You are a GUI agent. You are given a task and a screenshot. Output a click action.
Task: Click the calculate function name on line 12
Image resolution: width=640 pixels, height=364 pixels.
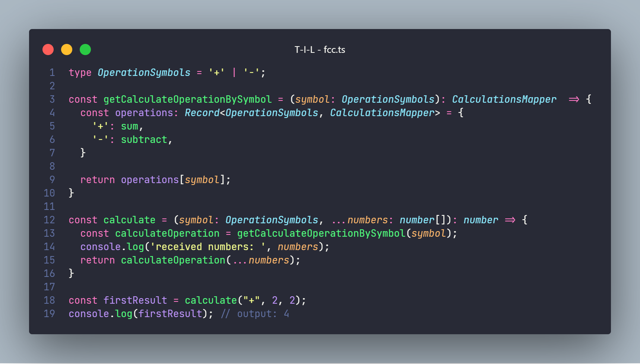(129, 220)
